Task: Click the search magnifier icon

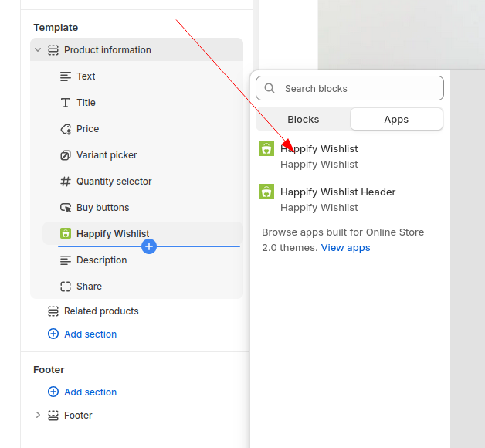Action: 270,88
